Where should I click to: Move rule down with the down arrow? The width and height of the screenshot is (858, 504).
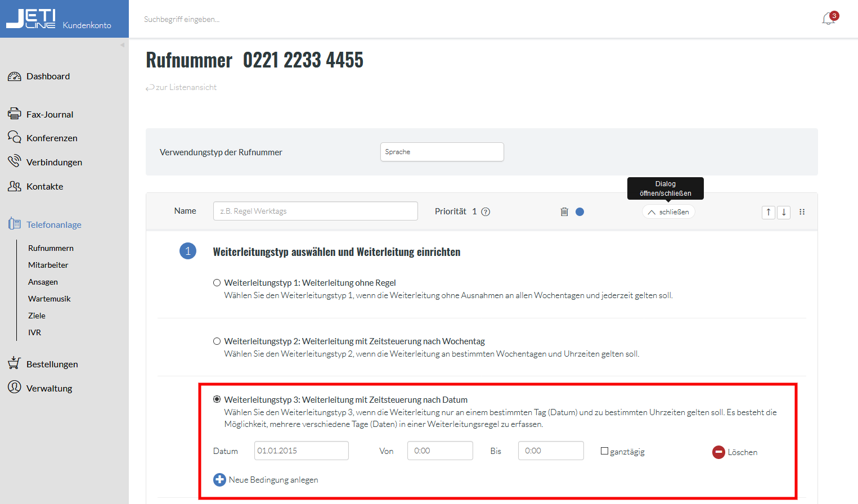784,212
